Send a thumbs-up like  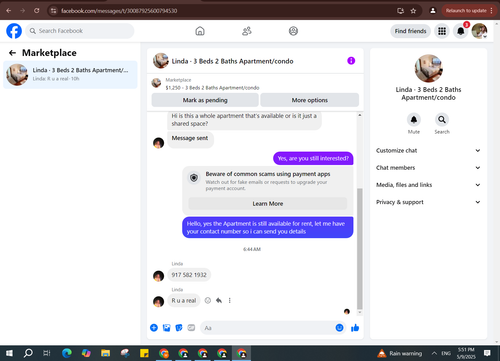click(355, 328)
